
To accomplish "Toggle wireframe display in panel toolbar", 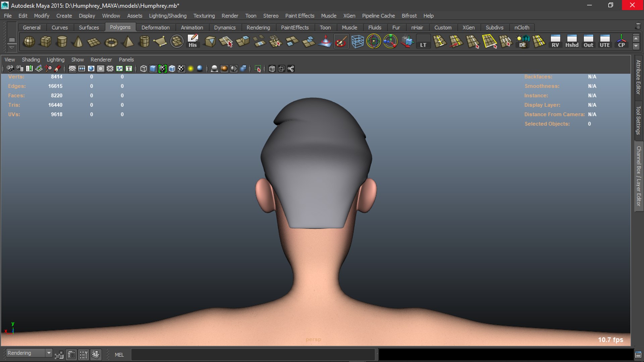I will point(144,69).
